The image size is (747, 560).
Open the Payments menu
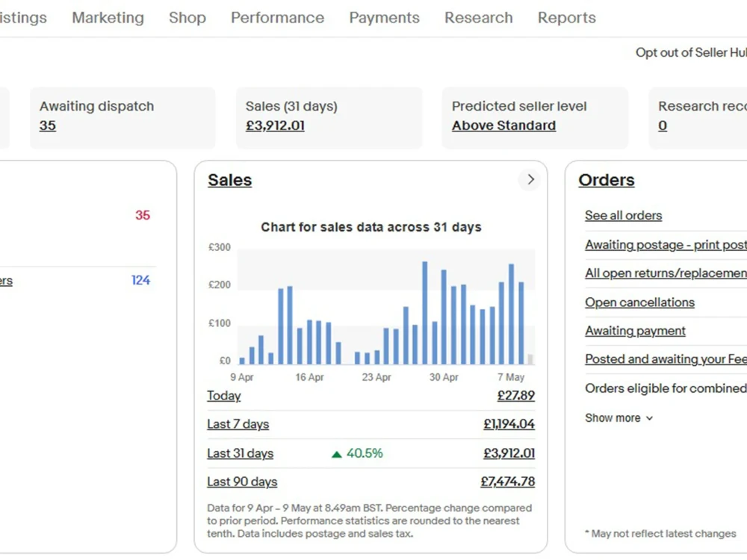point(384,17)
